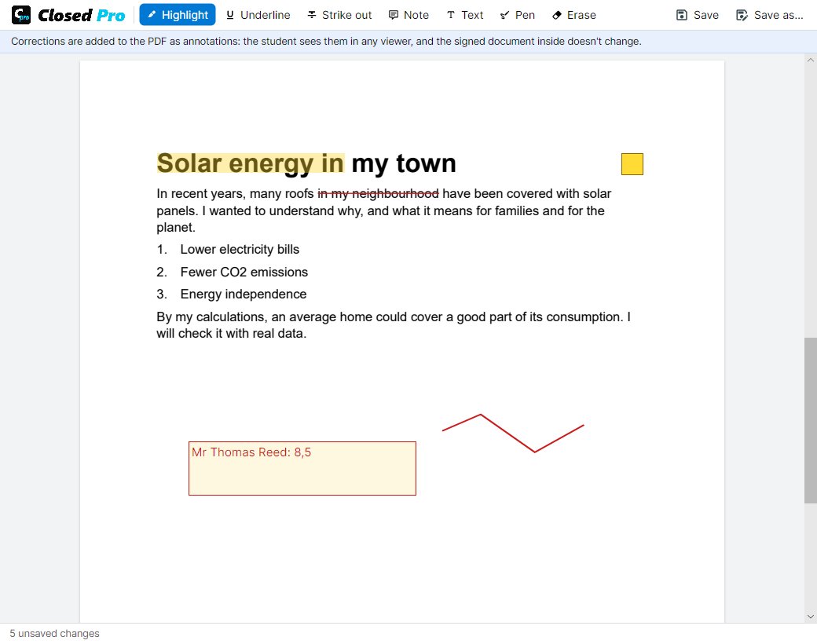Activate the Highlight tool
The height and width of the screenshot is (644, 817).
coord(178,15)
